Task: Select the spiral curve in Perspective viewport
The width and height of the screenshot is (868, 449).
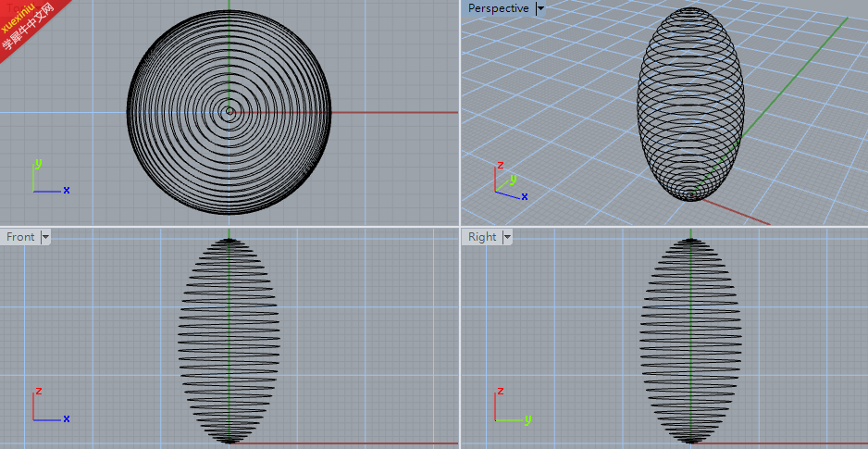Action: [x=690, y=104]
